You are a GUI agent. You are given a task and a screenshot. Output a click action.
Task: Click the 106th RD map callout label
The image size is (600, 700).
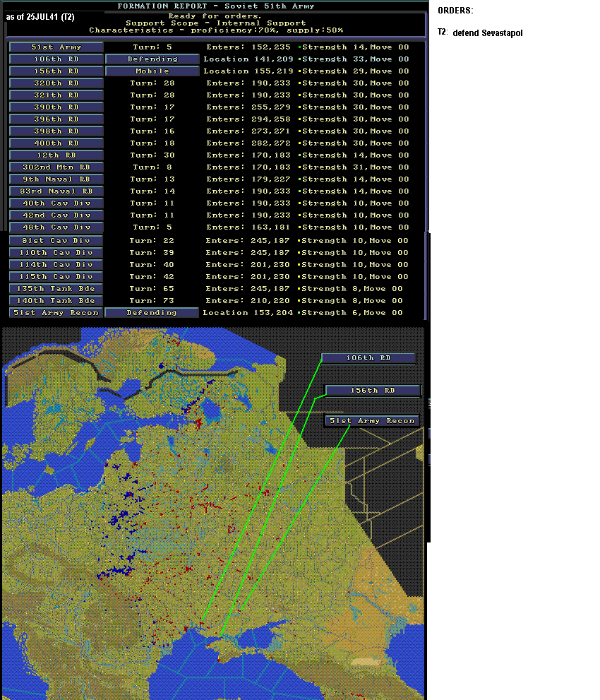pos(368,358)
